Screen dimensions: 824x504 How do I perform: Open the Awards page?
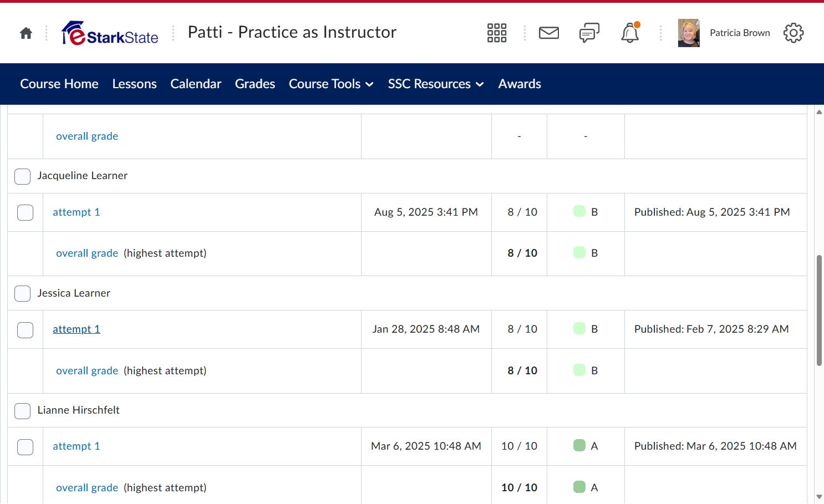click(x=520, y=84)
